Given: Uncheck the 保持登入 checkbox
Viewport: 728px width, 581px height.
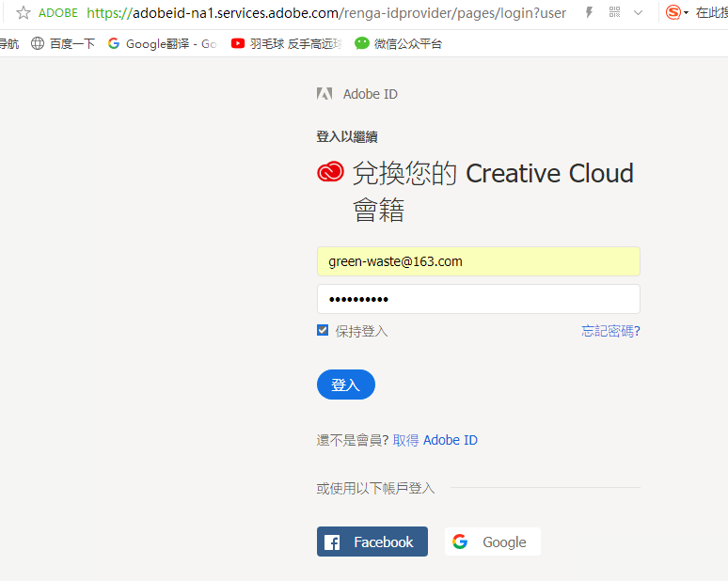Looking at the screenshot, I should point(323,330).
